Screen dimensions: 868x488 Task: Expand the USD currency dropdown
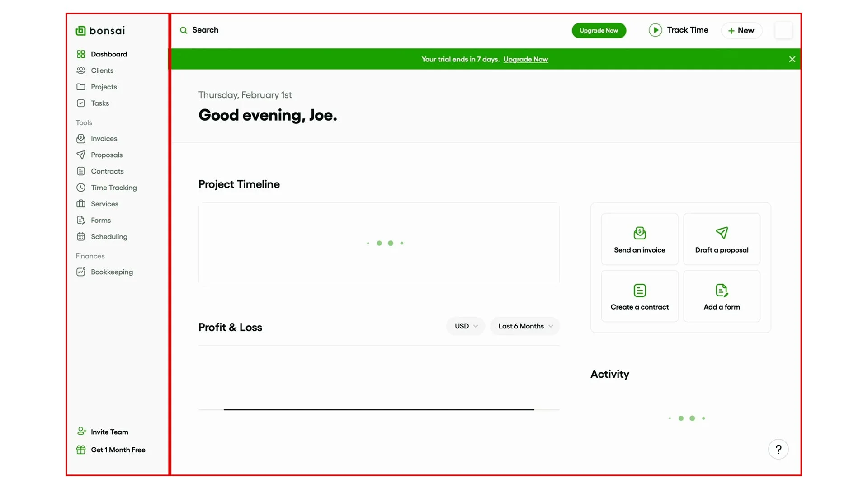point(466,326)
